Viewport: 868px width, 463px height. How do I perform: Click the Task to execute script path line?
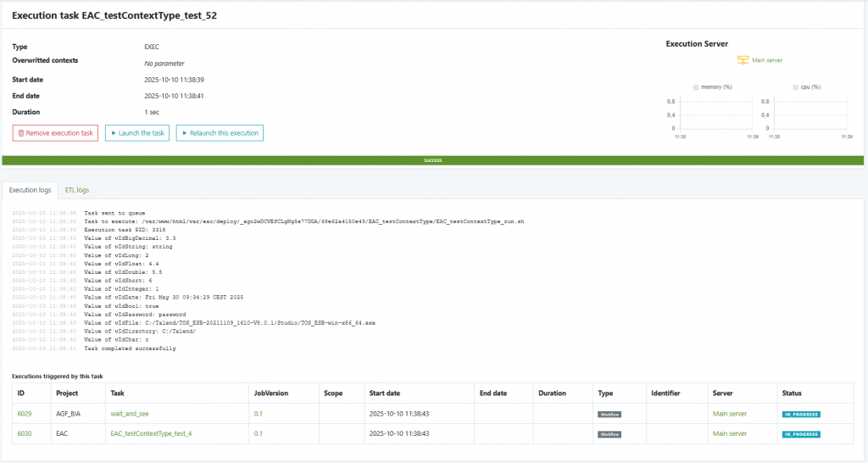304,221
